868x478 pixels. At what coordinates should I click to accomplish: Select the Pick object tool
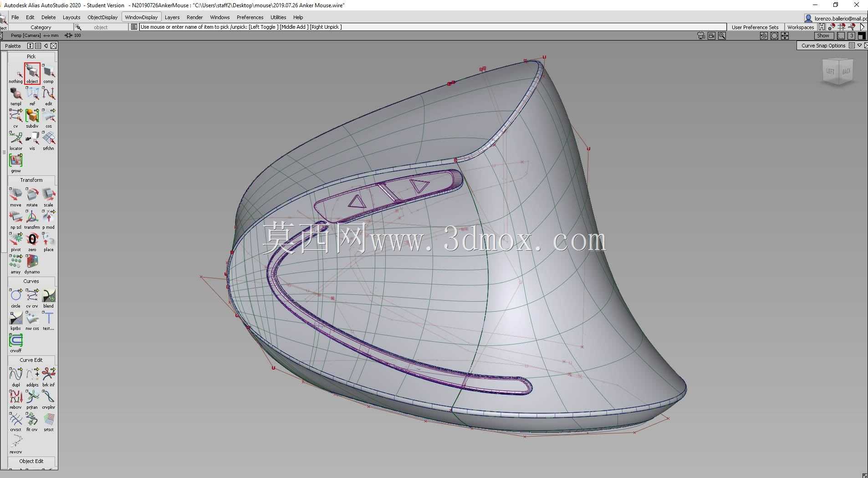[32, 74]
